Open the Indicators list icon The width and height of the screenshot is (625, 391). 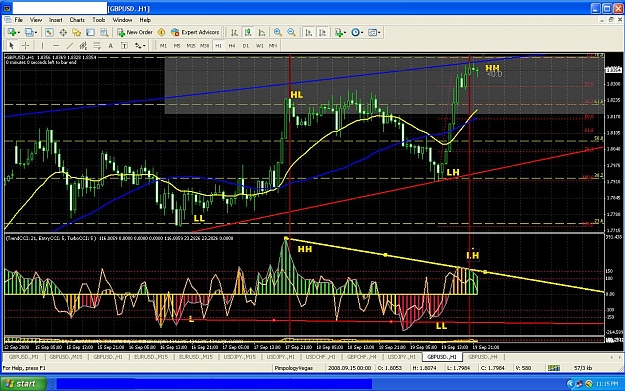point(339,32)
